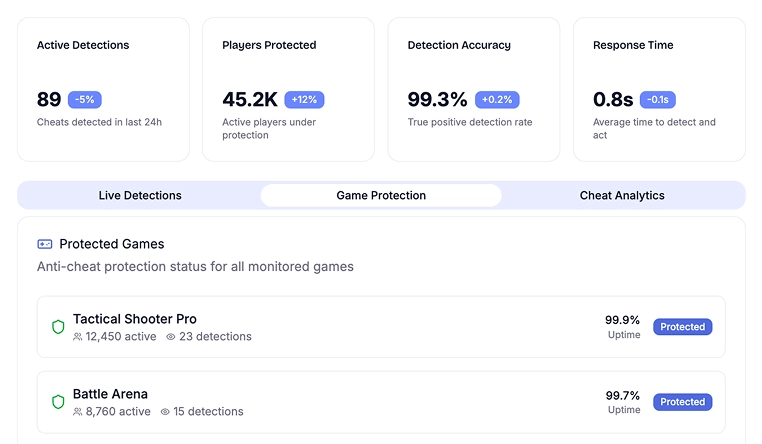Click the eye icon beside 23 detections
Viewport: 762px width, 444px height.
click(x=171, y=337)
